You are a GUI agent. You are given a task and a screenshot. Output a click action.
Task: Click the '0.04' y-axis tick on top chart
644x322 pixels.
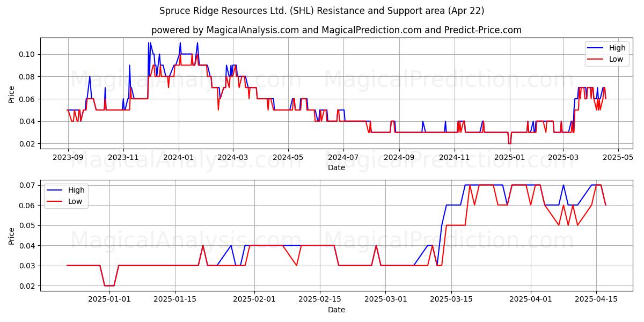coord(28,122)
